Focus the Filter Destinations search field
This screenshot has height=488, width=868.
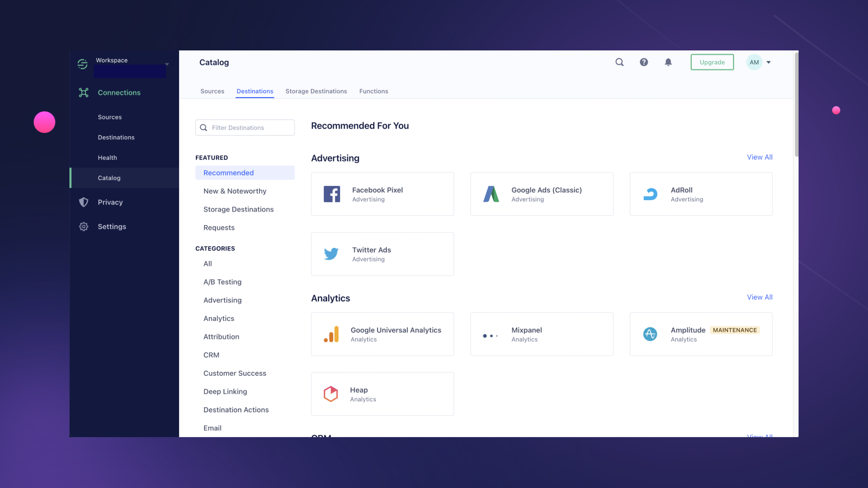245,128
